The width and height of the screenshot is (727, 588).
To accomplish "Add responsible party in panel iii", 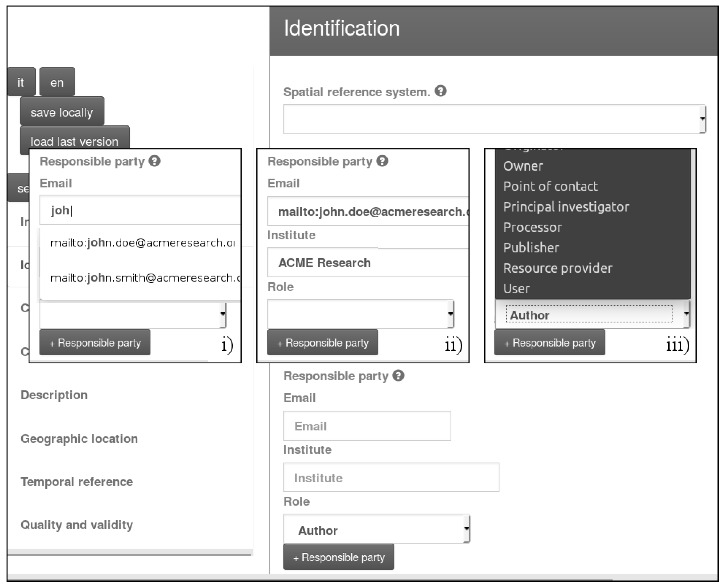I will [x=550, y=343].
